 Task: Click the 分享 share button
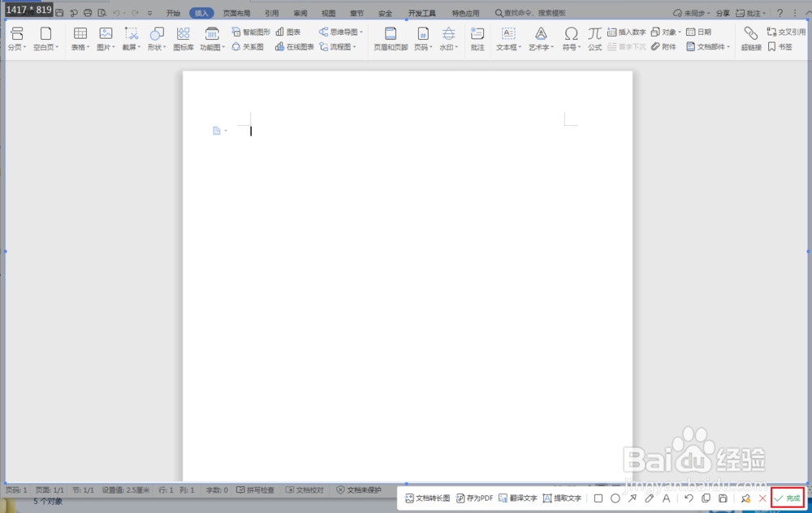(x=723, y=13)
